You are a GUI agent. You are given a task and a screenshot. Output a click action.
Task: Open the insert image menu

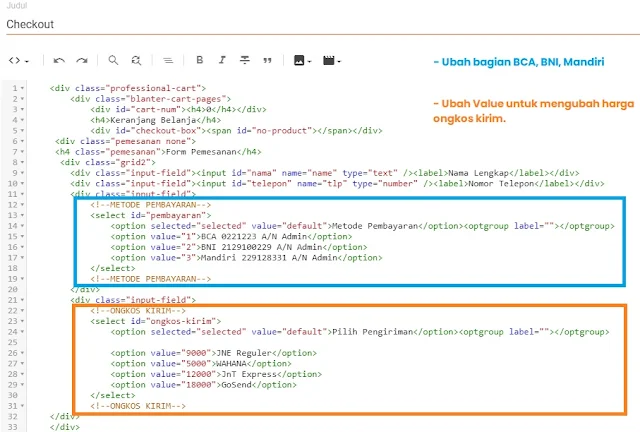302,60
